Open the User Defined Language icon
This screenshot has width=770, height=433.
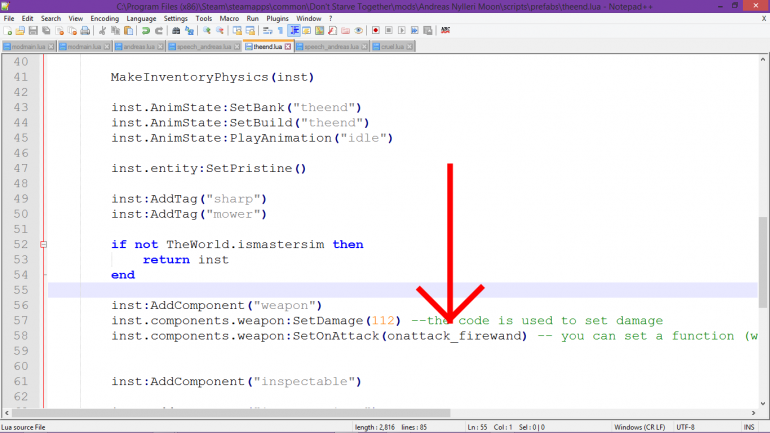point(306,31)
